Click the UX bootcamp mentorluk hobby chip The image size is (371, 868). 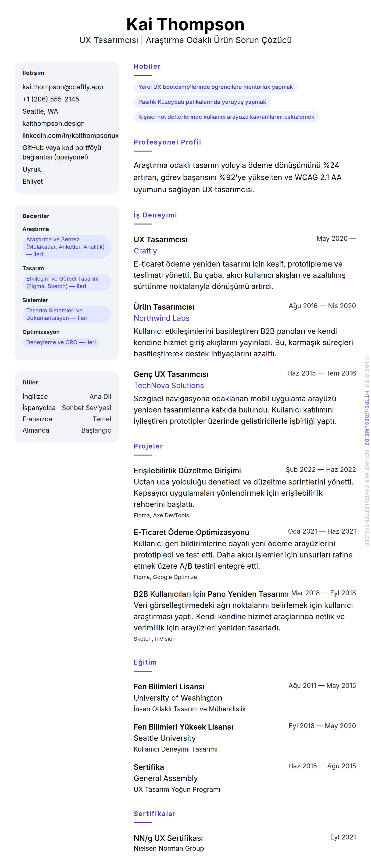click(215, 87)
